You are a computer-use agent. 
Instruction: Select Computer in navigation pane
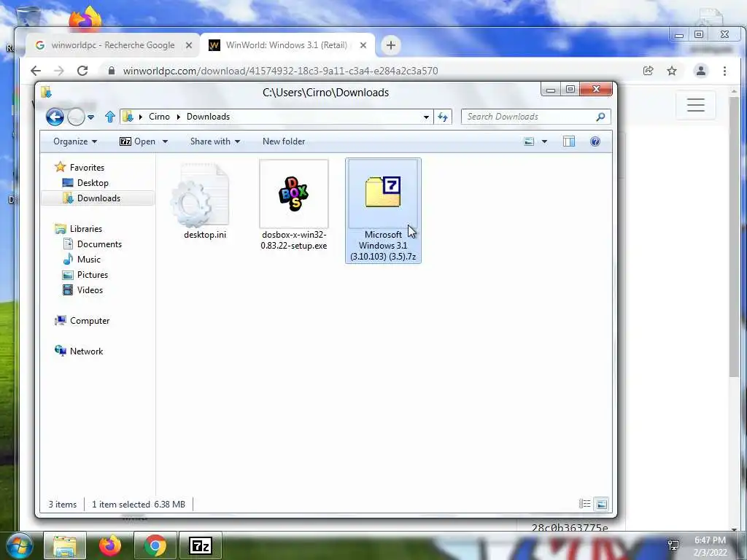[x=82, y=321]
